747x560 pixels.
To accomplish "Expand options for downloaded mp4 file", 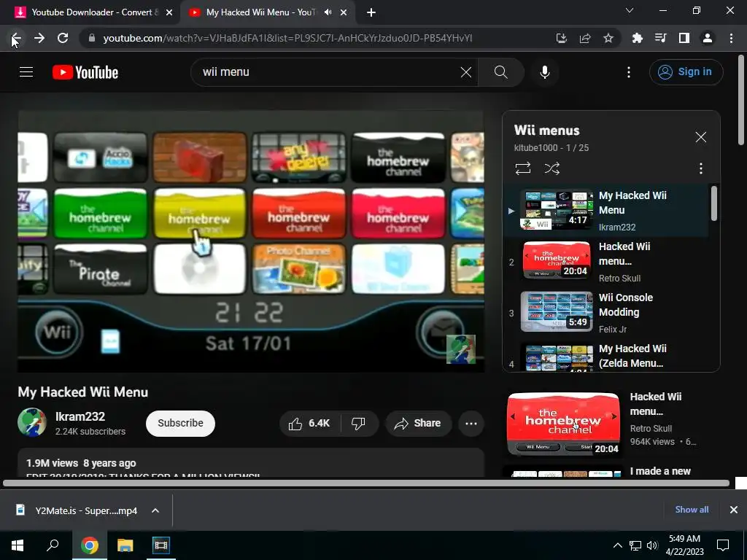I will 155,510.
